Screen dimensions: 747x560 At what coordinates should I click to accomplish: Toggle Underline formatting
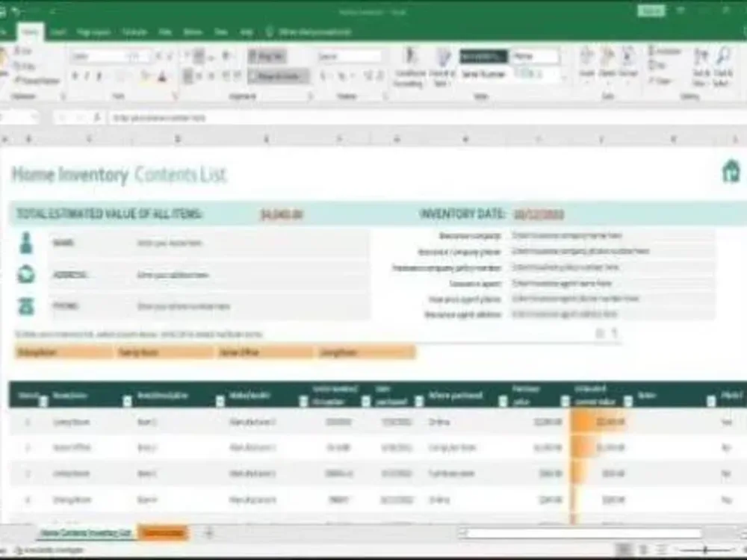point(99,76)
